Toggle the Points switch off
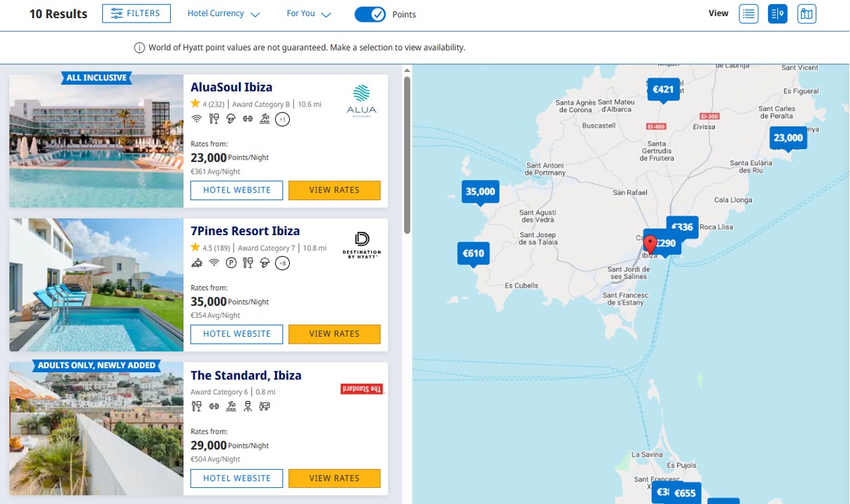Viewport: 850px width, 504px height. point(370,14)
